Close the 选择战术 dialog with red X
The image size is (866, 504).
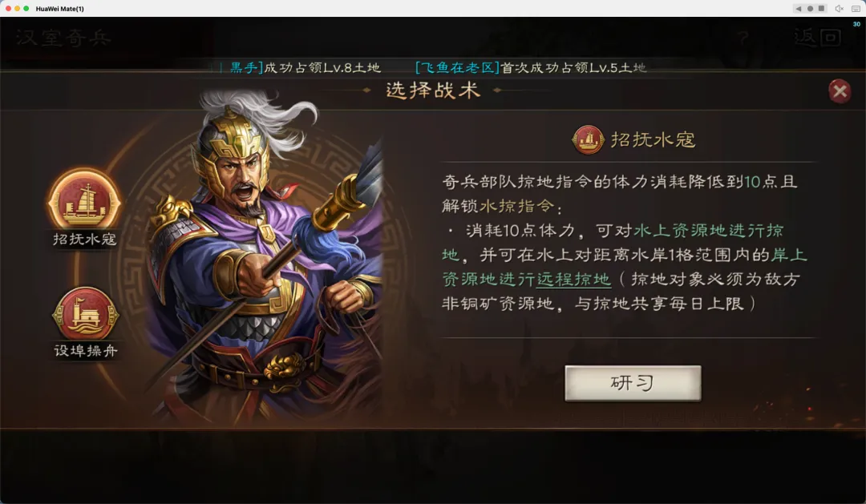840,91
